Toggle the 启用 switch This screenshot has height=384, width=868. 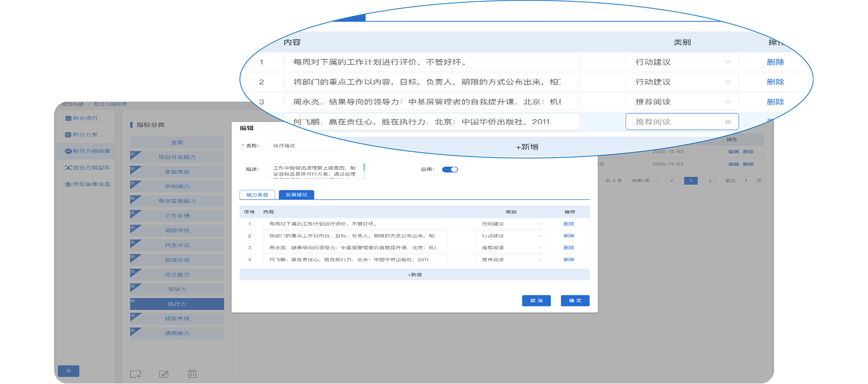[450, 170]
